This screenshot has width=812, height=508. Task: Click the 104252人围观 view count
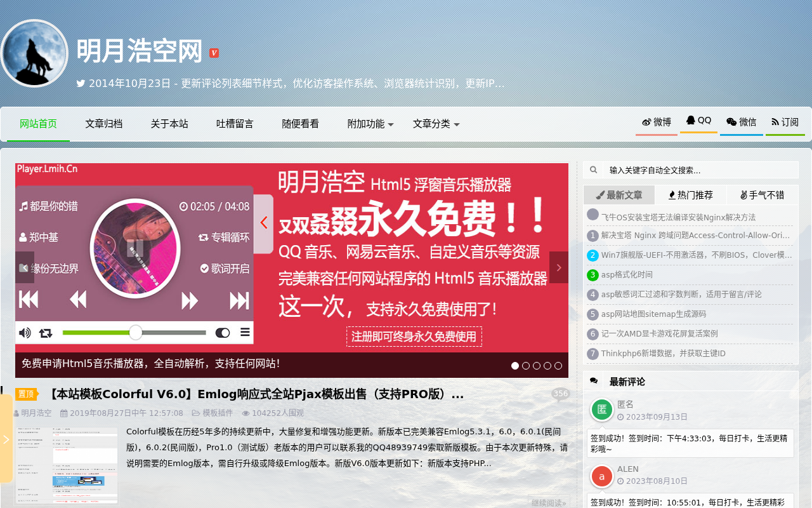(x=278, y=413)
